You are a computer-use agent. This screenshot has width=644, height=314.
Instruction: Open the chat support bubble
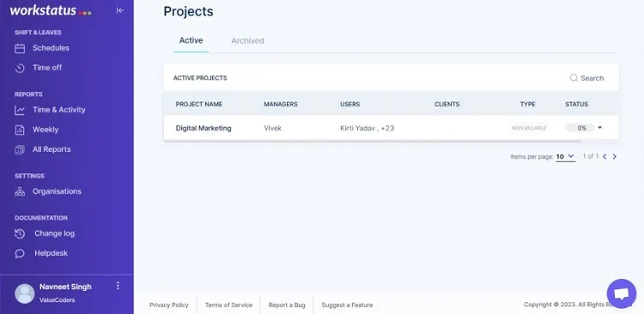click(622, 294)
